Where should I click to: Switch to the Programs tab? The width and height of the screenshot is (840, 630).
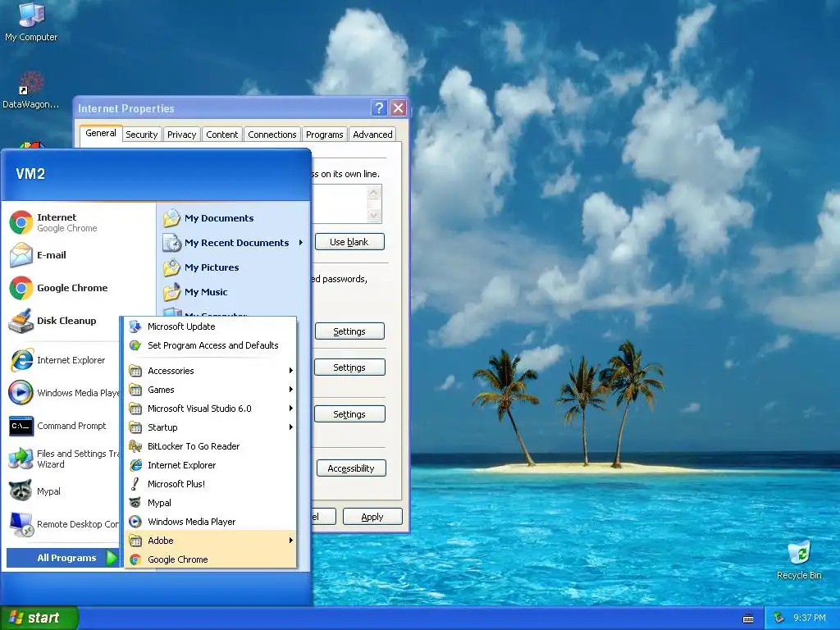click(325, 135)
